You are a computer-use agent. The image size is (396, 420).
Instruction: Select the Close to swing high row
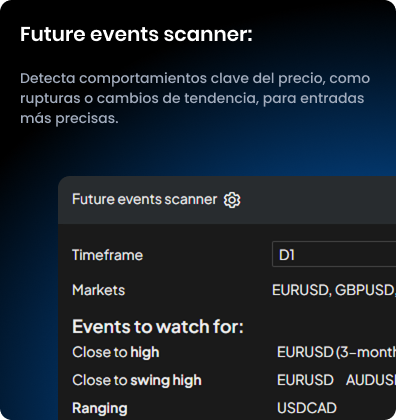click(x=227, y=380)
